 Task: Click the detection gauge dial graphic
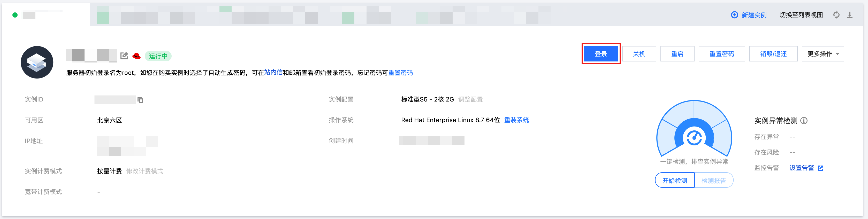(x=694, y=130)
